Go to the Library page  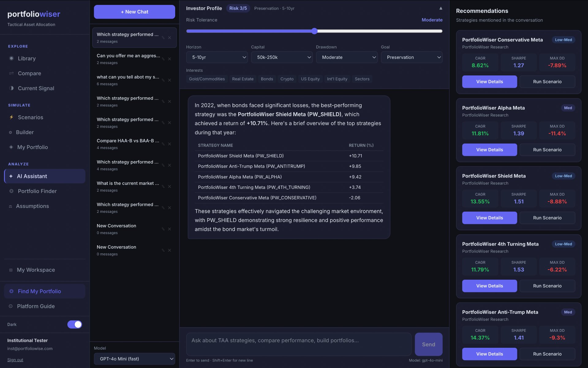(x=45, y=58)
